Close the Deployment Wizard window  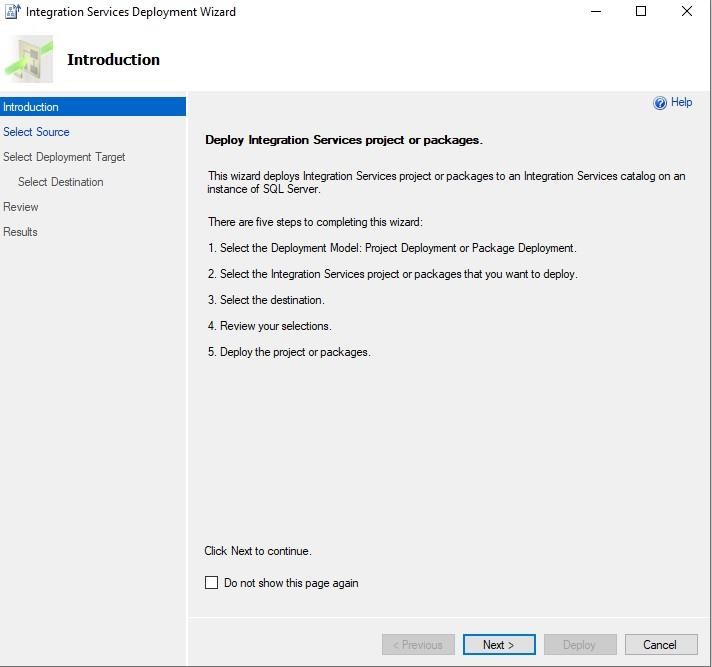point(687,11)
